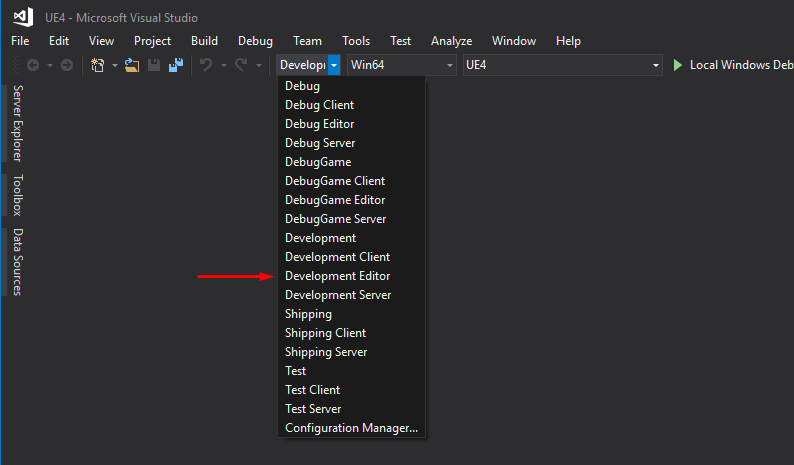
Task: Select Debug configuration in the list
Action: pyautogui.click(x=351, y=86)
